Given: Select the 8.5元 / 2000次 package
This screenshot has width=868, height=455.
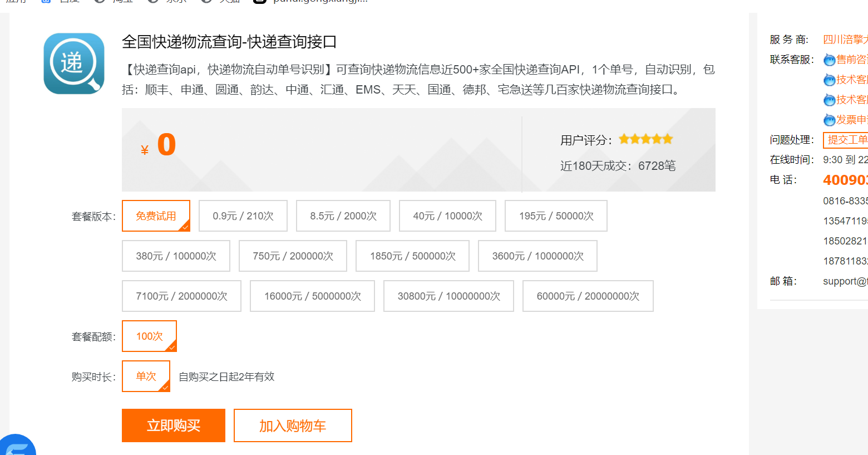Looking at the screenshot, I should click(x=343, y=216).
